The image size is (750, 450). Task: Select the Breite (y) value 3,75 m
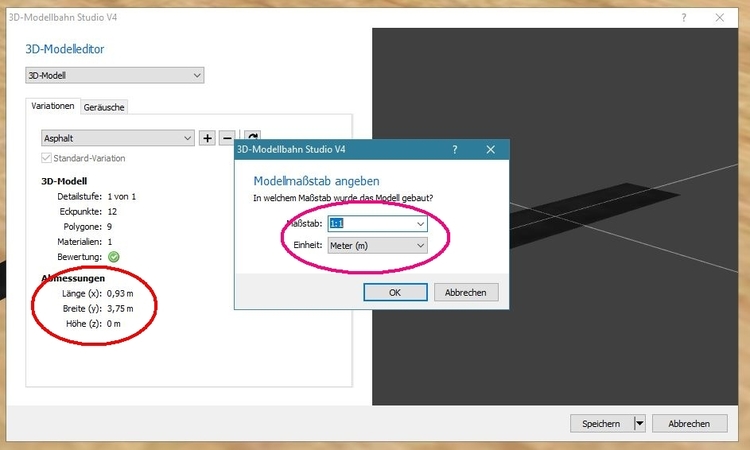coord(120,308)
